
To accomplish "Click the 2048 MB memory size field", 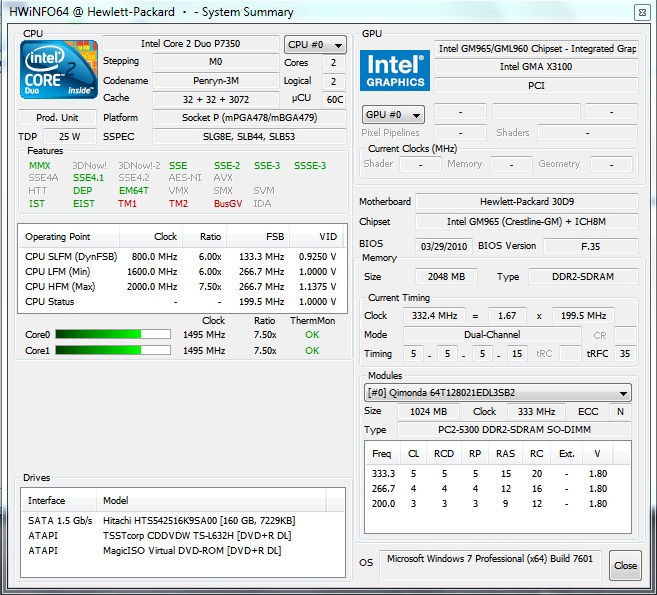I will [x=446, y=277].
